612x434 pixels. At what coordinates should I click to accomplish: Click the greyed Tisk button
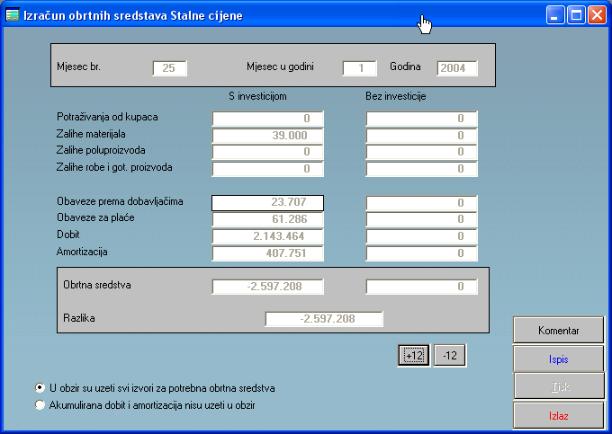tap(558, 386)
